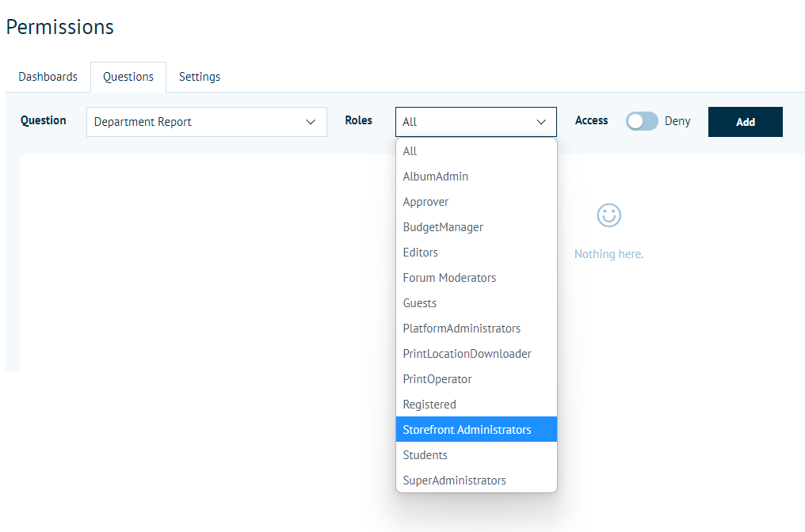Select the Registered role
Screen dimensions: 805x532
coord(476,405)
